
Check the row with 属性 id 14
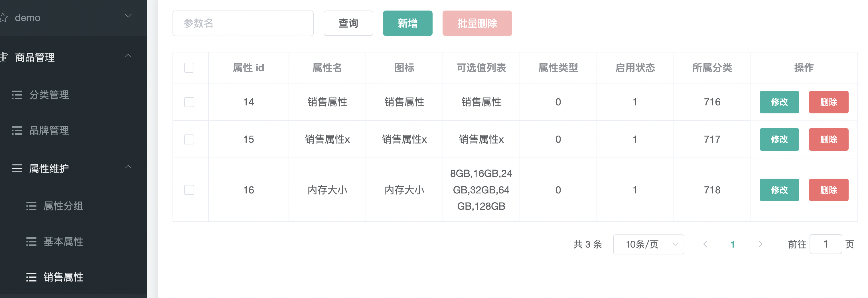click(189, 102)
